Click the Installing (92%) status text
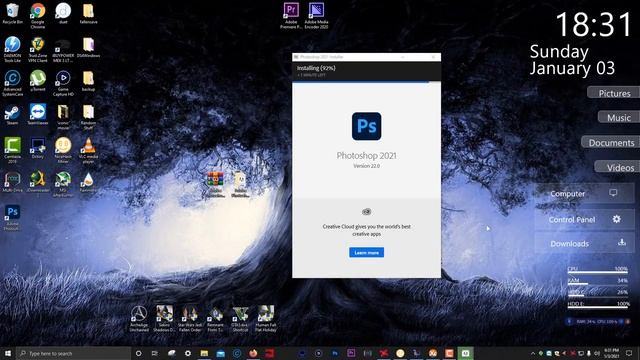This screenshot has width=640, height=360. click(316, 68)
